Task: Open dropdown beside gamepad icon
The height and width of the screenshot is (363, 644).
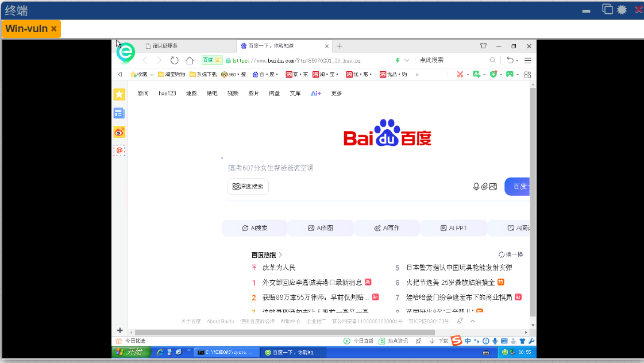Action: (518, 75)
